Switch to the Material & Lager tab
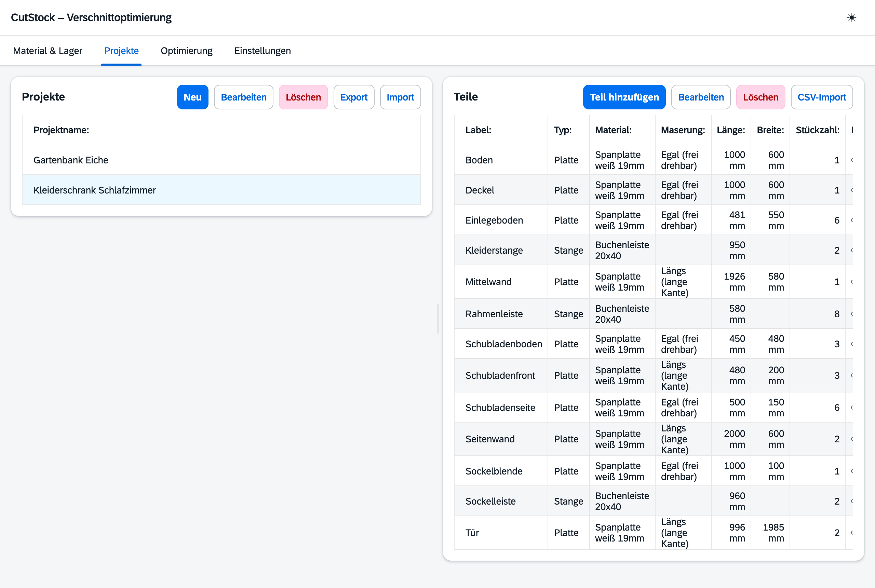 (x=48, y=51)
